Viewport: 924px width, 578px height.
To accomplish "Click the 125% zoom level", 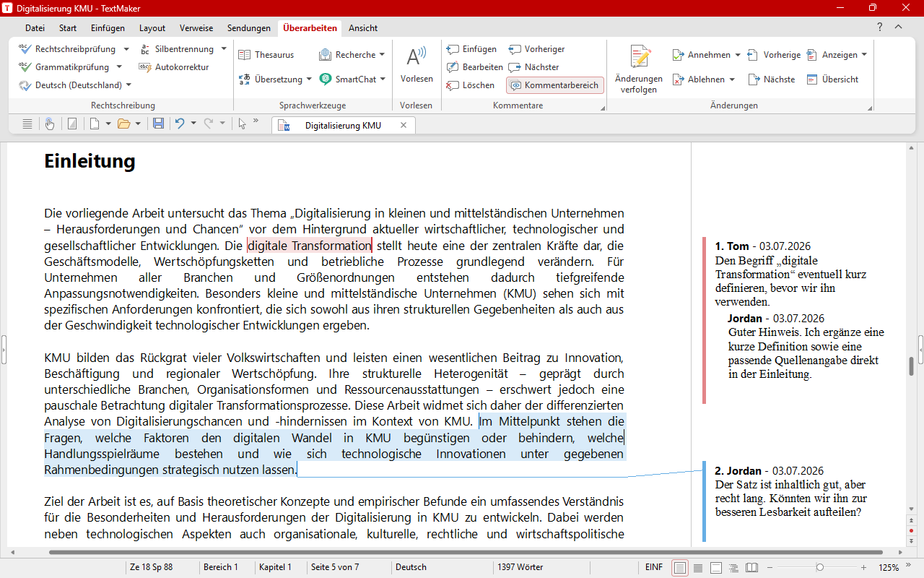I will [889, 567].
